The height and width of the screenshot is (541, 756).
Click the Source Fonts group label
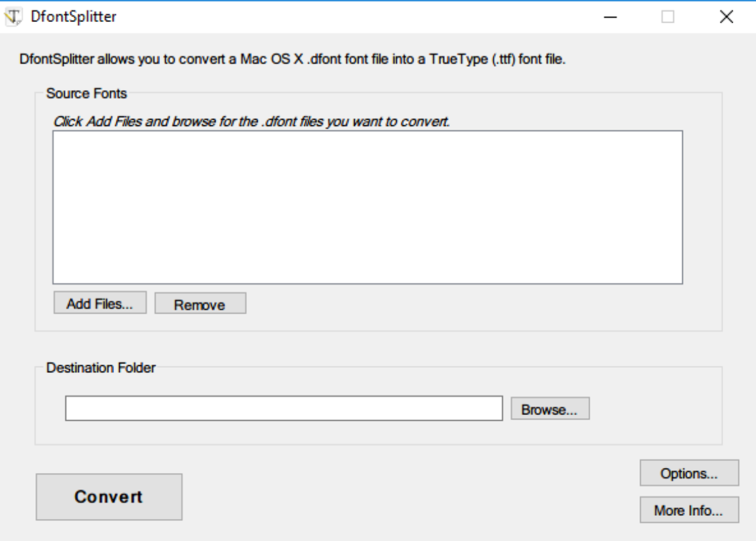click(86, 94)
